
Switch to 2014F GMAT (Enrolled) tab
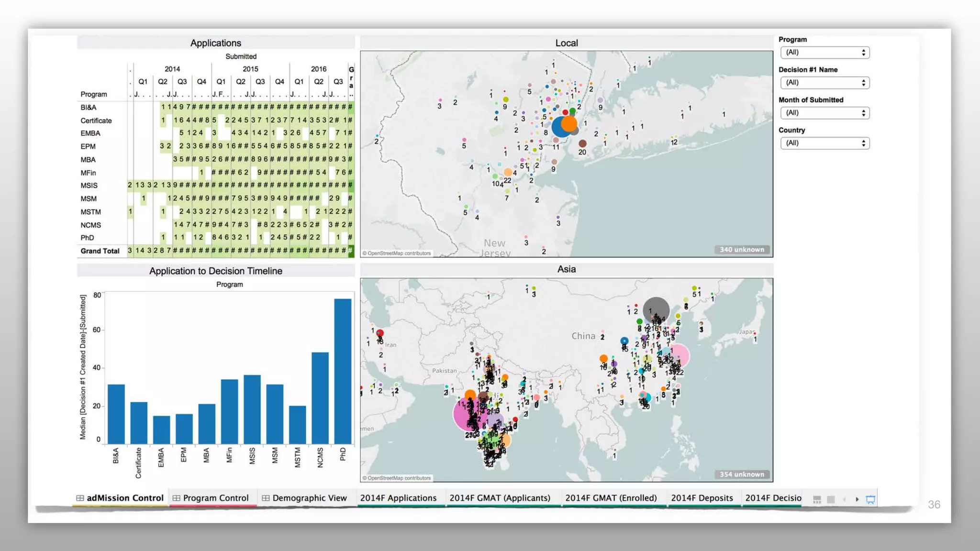(611, 498)
